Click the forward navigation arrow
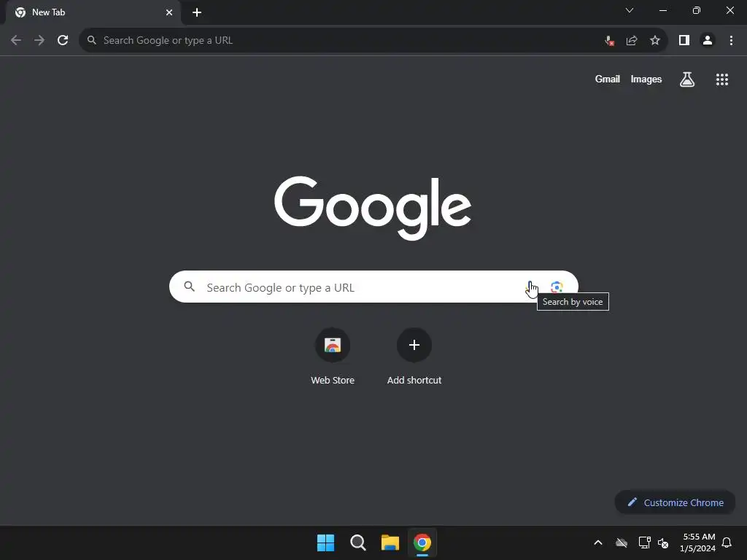The height and width of the screenshot is (560, 747). pyautogui.click(x=39, y=41)
